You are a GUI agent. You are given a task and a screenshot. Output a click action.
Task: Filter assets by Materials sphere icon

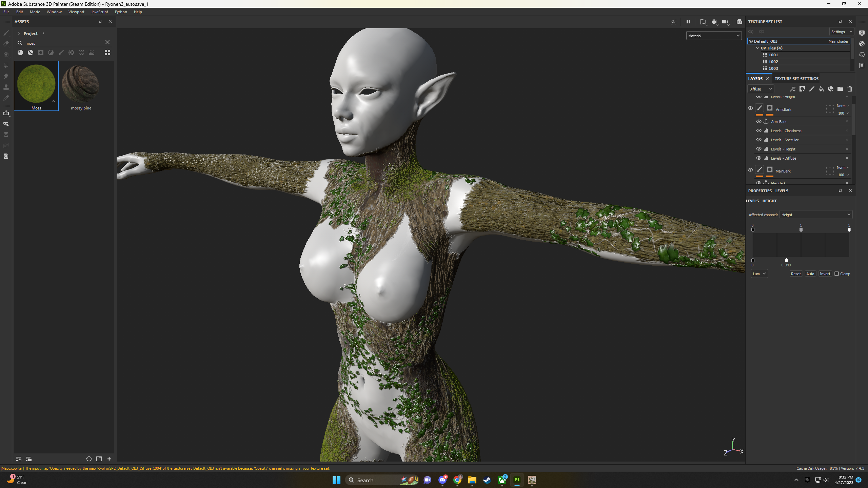tap(20, 53)
